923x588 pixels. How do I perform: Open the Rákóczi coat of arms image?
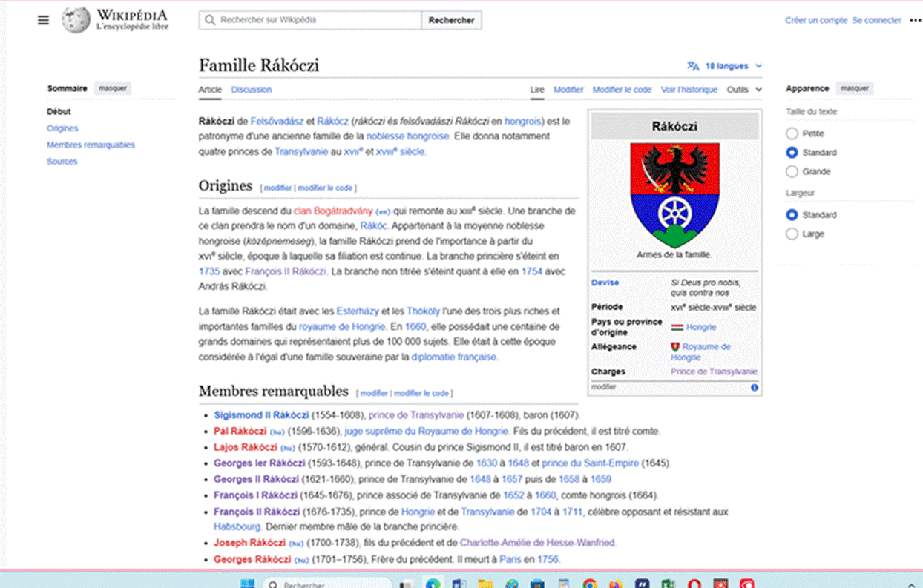pos(674,195)
